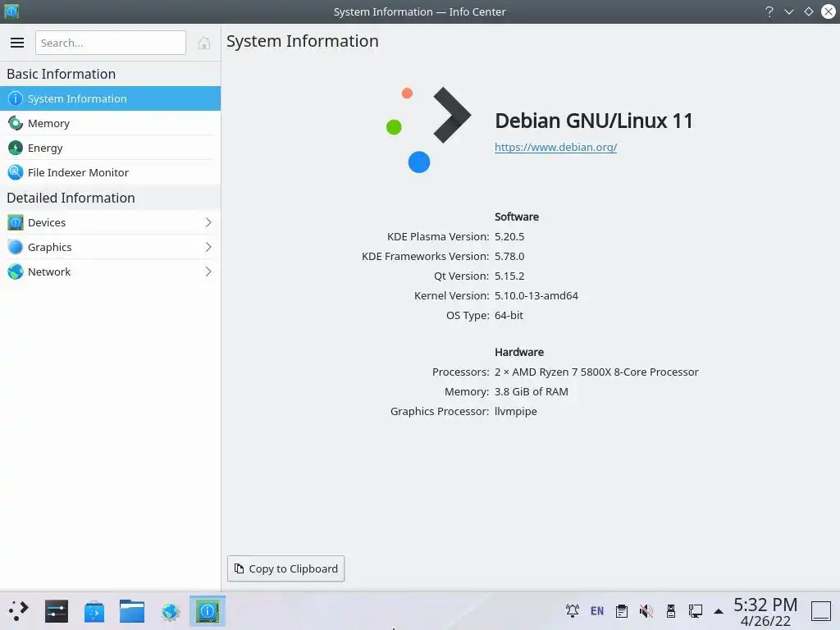Open the web browser from taskbar

tap(170, 611)
